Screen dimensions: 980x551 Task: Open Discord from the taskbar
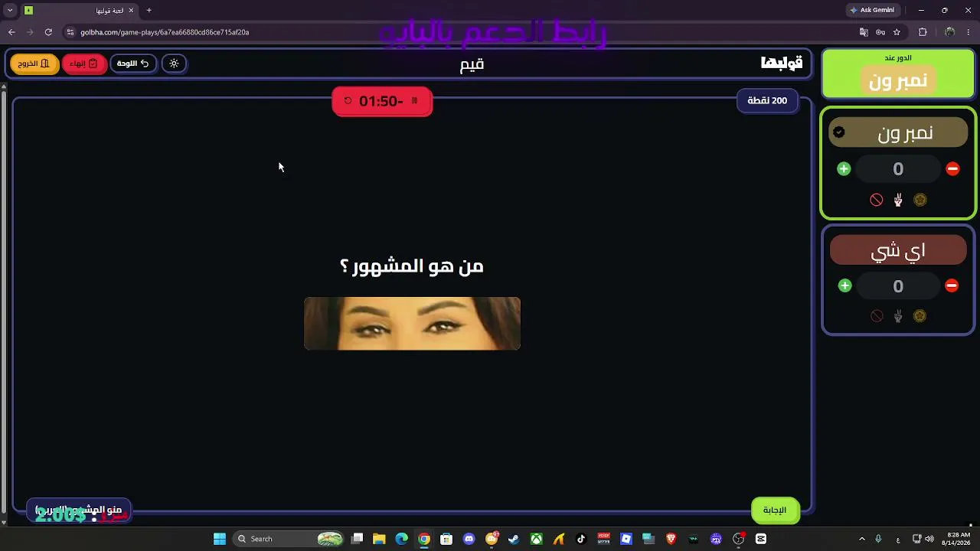tap(469, 539)
